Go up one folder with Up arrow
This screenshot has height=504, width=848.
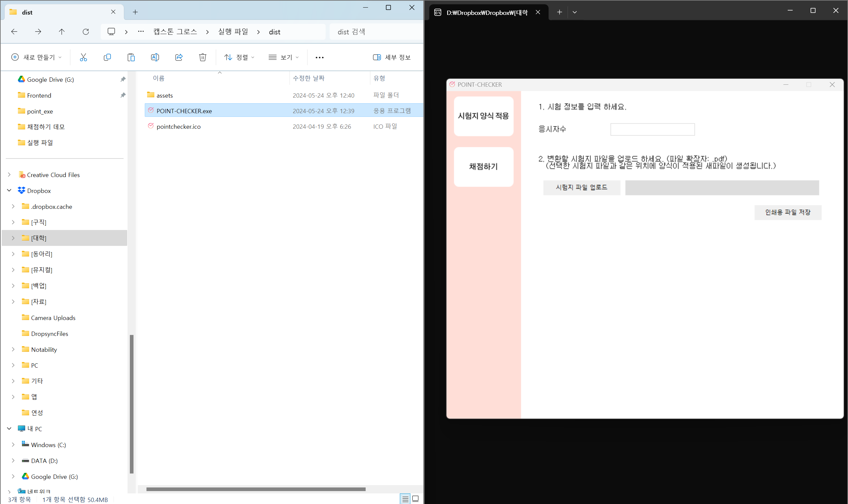[x=62, y=31]
